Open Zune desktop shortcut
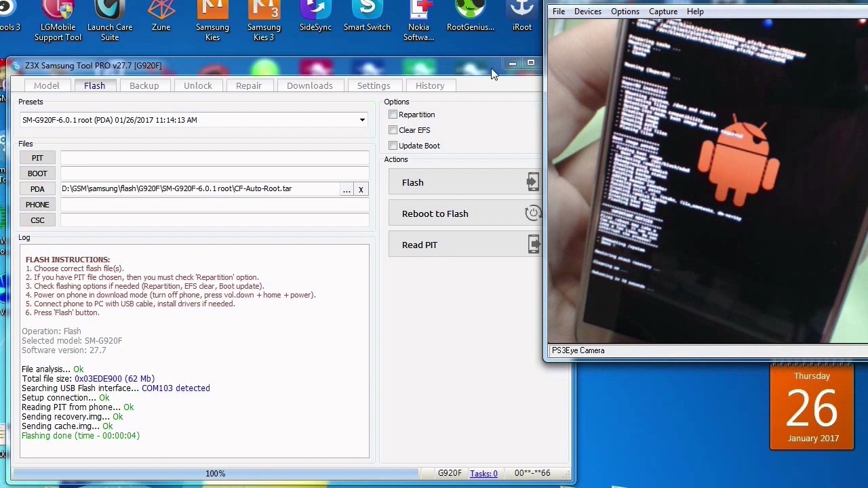 161,16
